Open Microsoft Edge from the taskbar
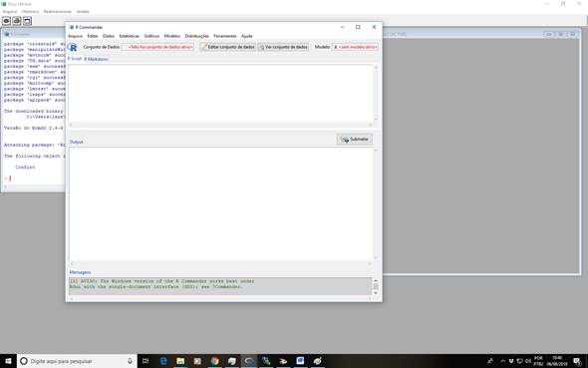 coord(163,361)
